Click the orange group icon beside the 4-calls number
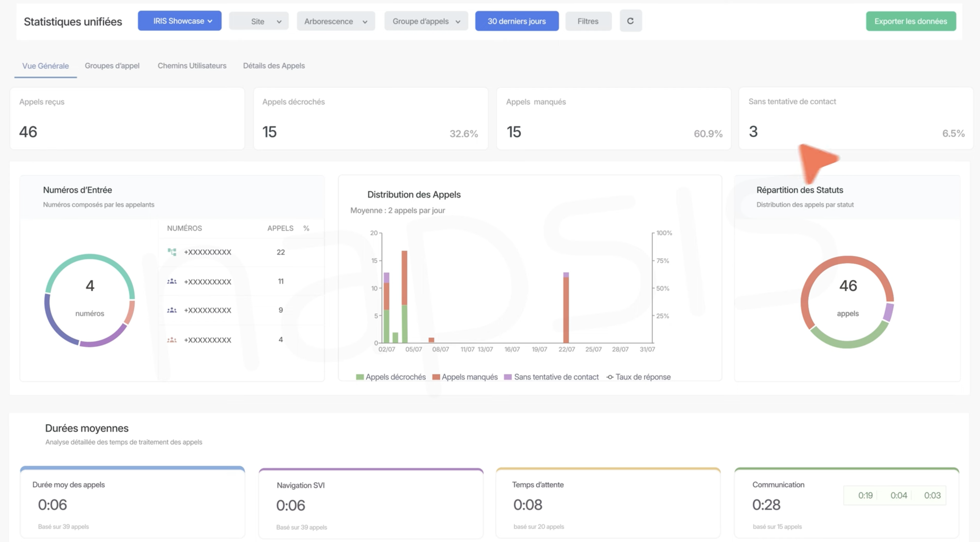 click(x=172, y=340)
